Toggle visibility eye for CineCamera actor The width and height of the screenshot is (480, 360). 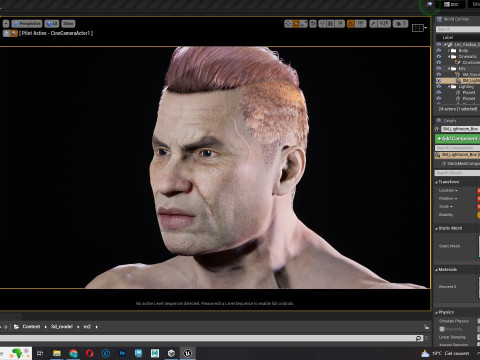(x=439, y=63)
